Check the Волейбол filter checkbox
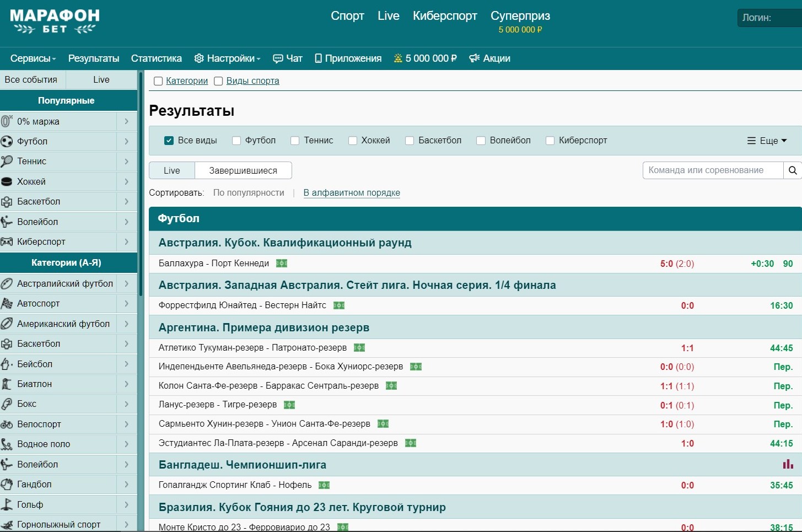The width and height of the screenshot is (802, 532). click(x=481, y=141)
